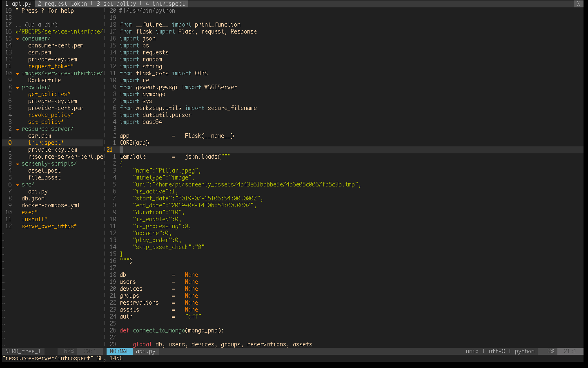Click the NERD_tree_1 status label
This screenshot has height=368, width=588.
(23, 351)
